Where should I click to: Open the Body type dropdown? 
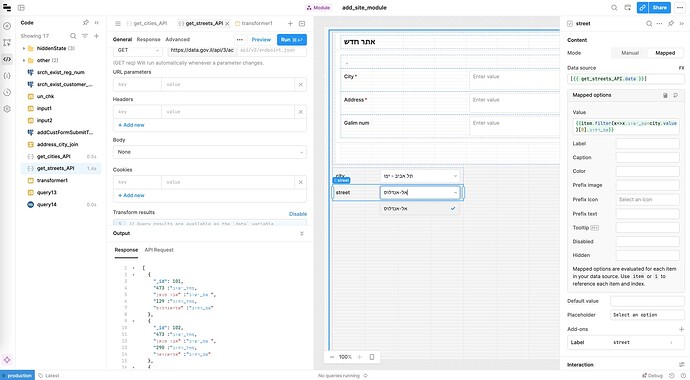click(209, 152)
